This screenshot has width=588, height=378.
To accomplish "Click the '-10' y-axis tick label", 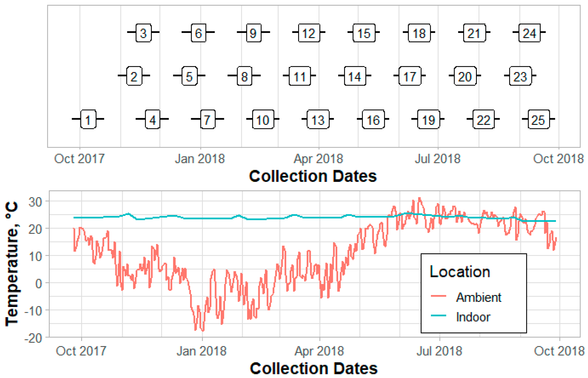I will 33,311.
